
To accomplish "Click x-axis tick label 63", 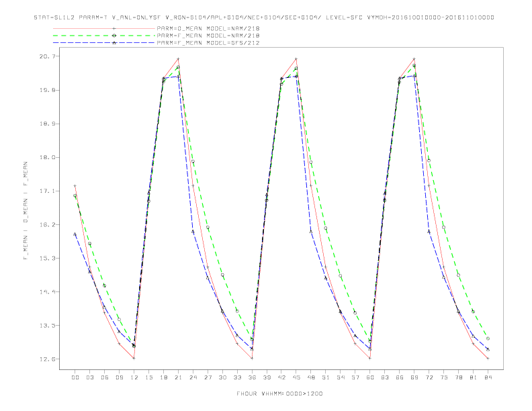I will (x=385, y=377).
